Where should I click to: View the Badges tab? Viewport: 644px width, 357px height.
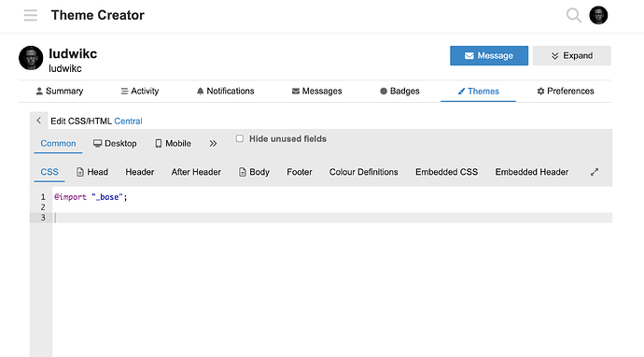tap(399, 91)
